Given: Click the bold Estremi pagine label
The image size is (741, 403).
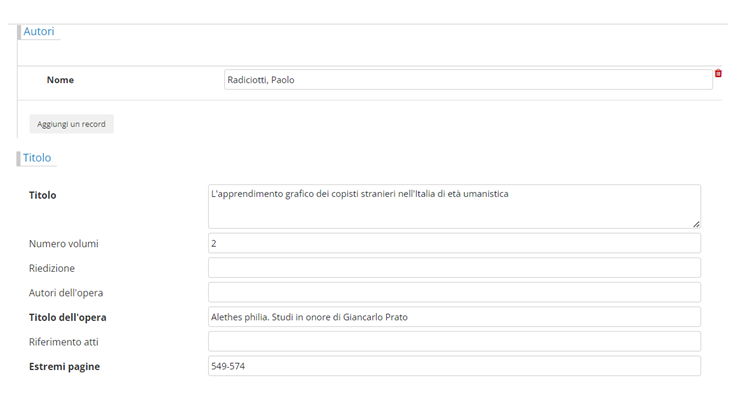Looking at the screenshot, I should (65, 367).
